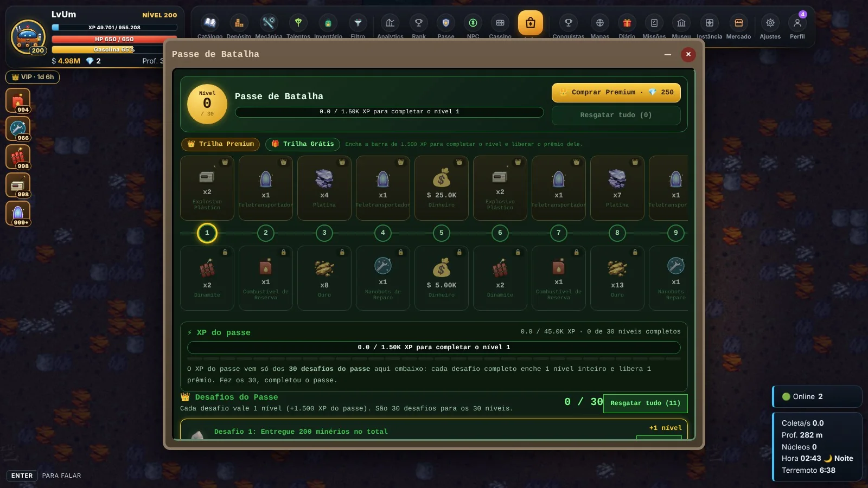Click the highlighted orange shop bag icon

(531, 23)
